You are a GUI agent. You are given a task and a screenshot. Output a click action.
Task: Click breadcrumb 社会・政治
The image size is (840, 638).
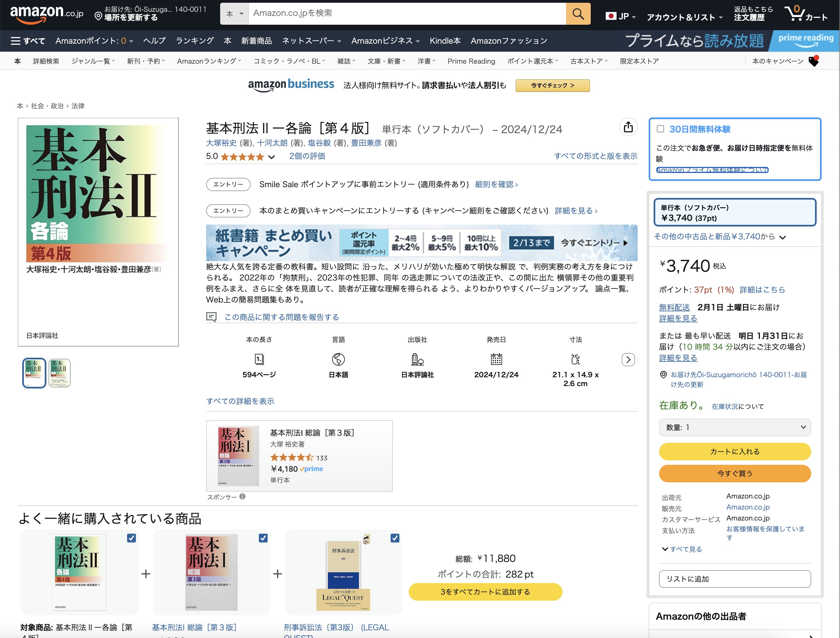click(47, 106)
